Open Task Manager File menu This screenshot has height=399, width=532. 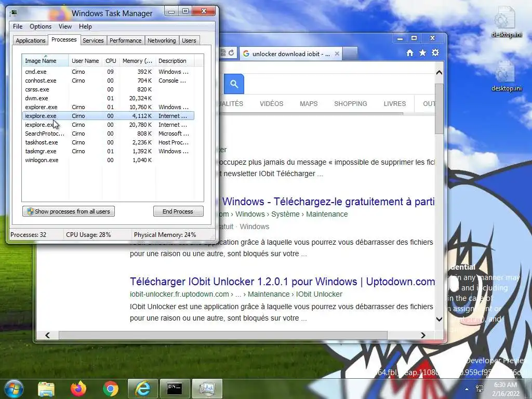pos(18,26)
